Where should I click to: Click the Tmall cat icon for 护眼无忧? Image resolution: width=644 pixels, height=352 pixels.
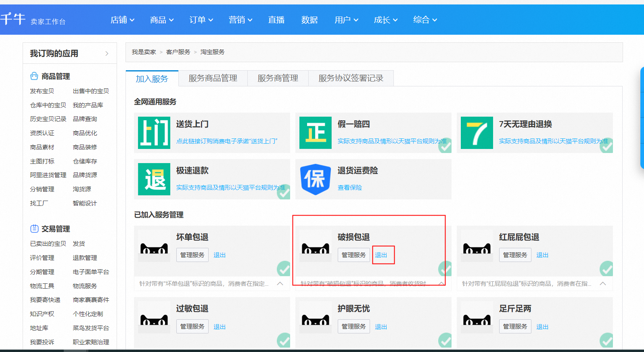pos(316,317)
